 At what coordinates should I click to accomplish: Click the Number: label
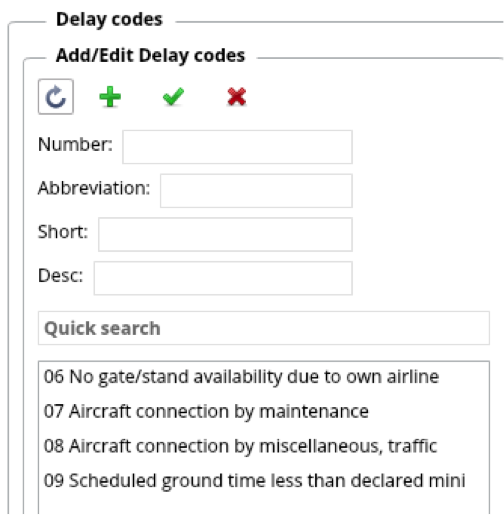(75, 144)
